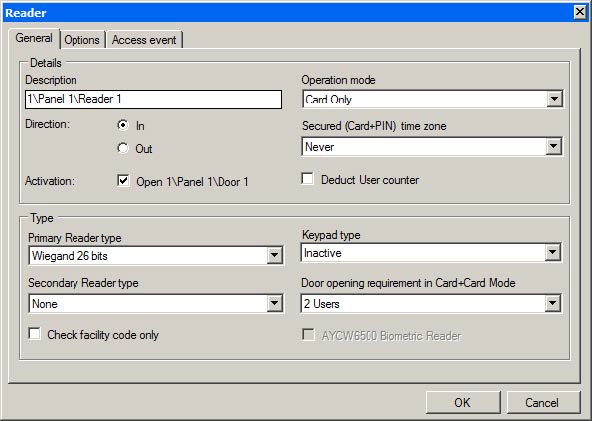
Task: Select the In direction radio button
Action: [123, 125]
